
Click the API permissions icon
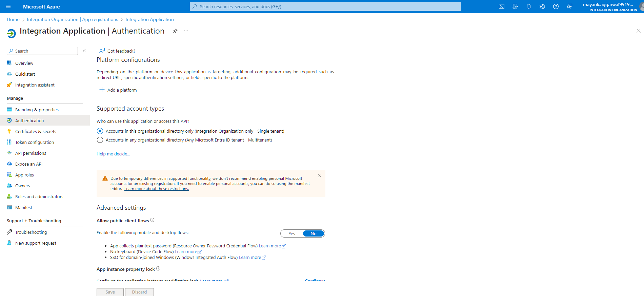tap(9, 153)
